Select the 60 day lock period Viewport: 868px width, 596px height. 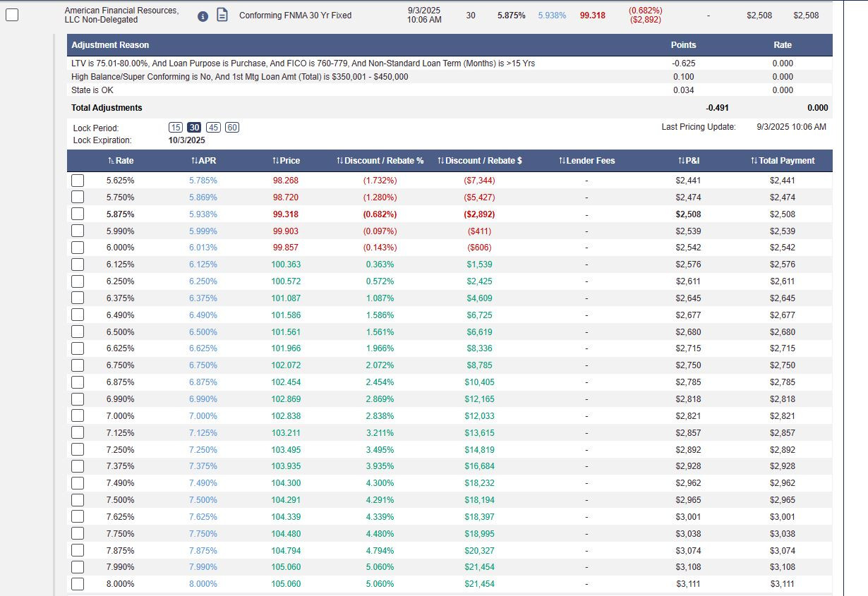[x=232, y=128]
